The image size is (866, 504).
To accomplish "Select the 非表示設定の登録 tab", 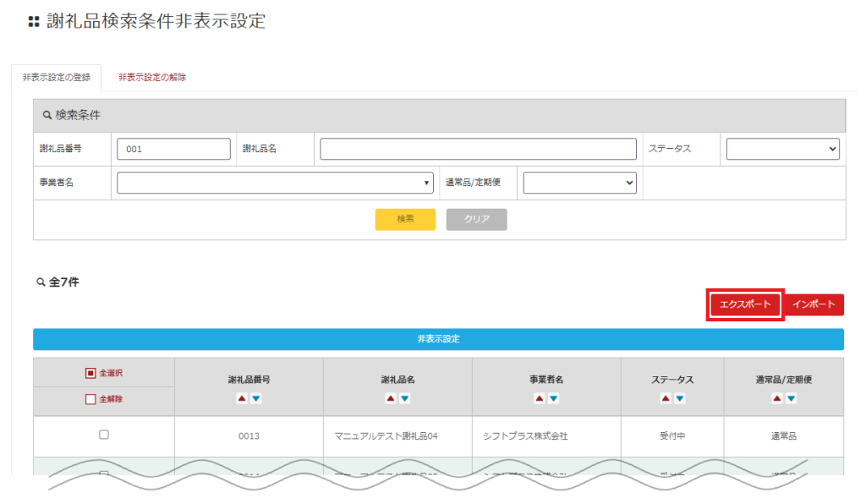I will click(x=57, y=77).
